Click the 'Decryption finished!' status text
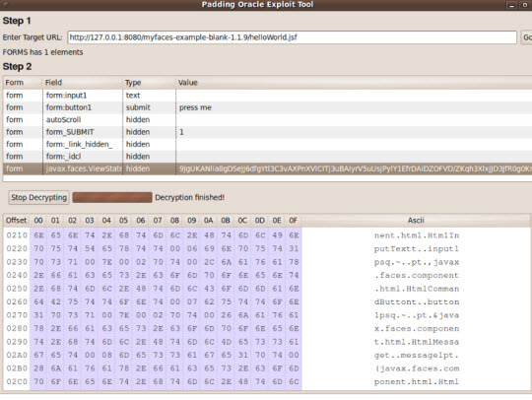The image size is (532, 400). 190,197
